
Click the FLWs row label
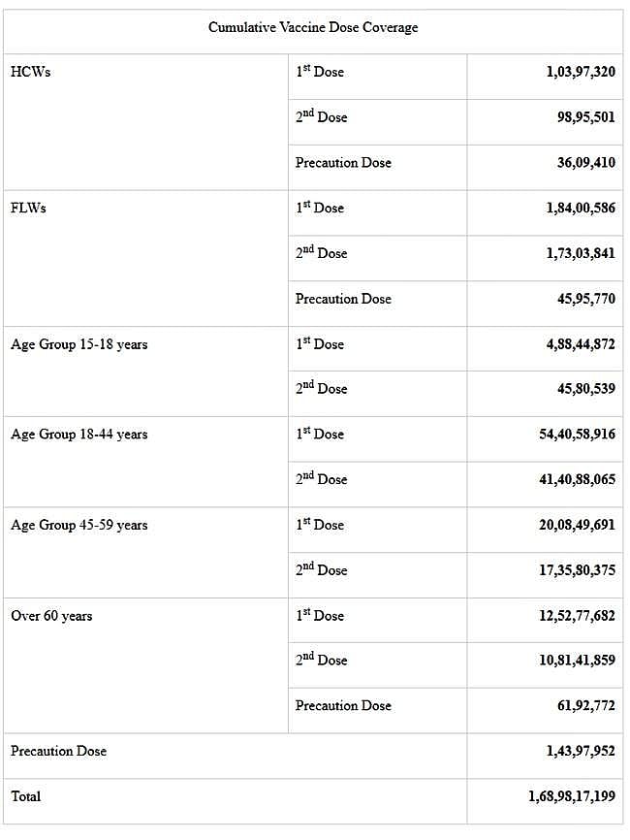[x=28, y=208]
